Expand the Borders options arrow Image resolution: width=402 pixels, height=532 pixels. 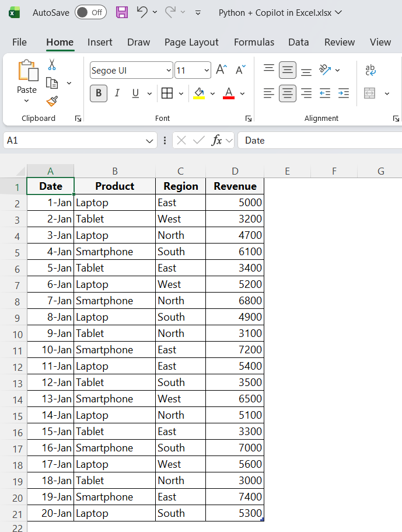coord(181,93)
